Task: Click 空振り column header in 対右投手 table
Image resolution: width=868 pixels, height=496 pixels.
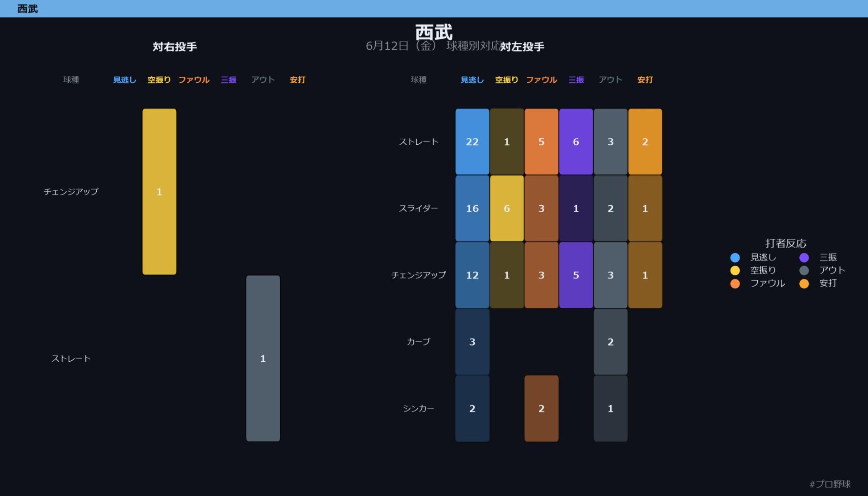Action: tap(159, 80)
